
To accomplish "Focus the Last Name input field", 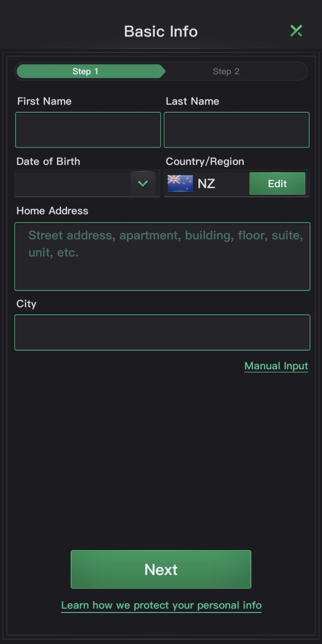I will point(236,130).
